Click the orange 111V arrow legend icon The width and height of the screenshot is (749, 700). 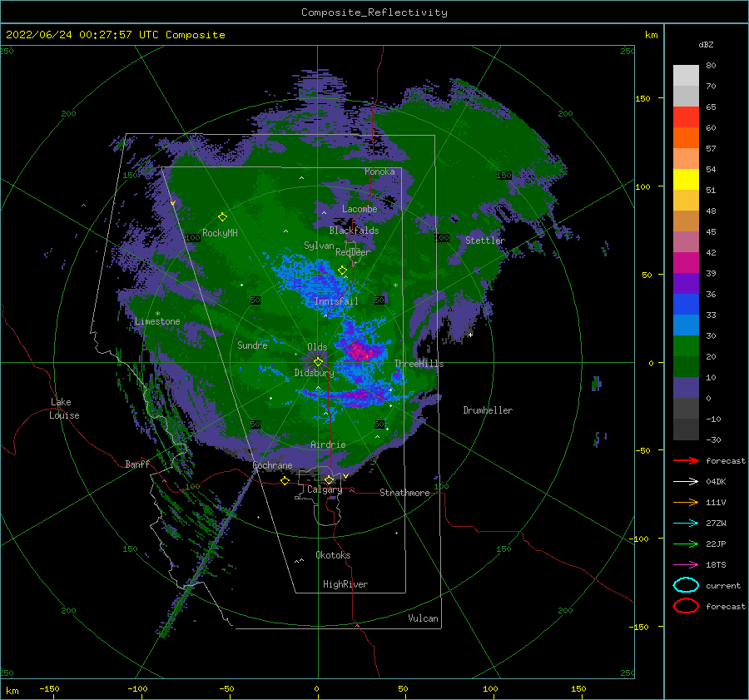[x=686, y=502]
